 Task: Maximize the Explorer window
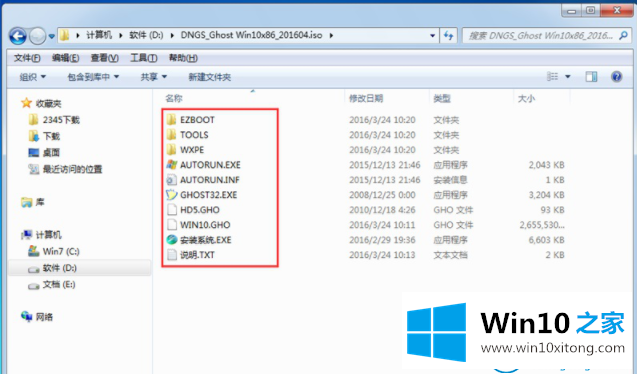(591, 11)
